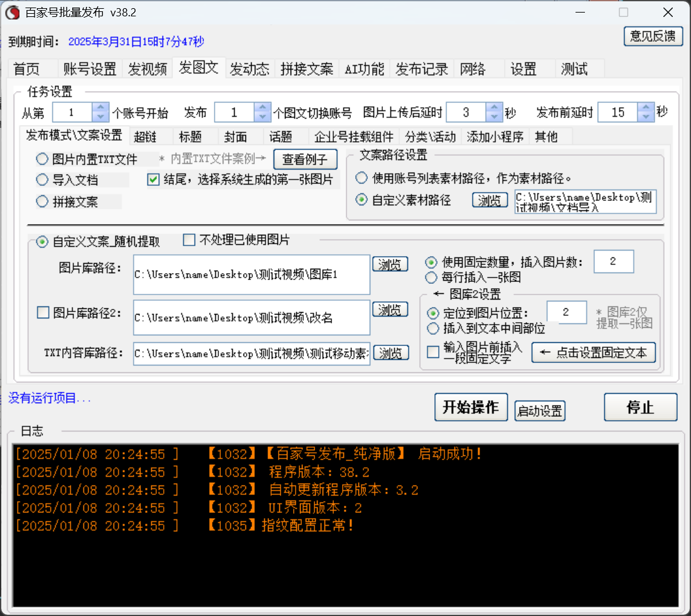Select 使用账号列表素材路径 radio option
Image resolution: width=691 pixels, height=616 pixels.
362,178
